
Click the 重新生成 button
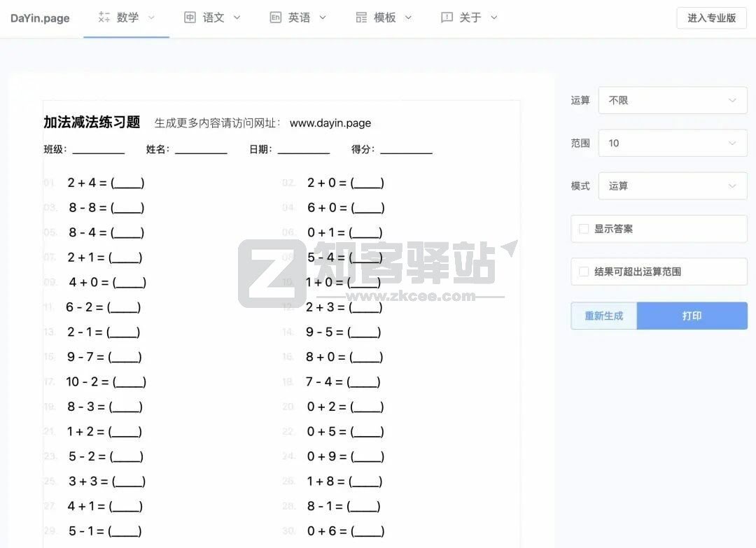pos(603,316)
